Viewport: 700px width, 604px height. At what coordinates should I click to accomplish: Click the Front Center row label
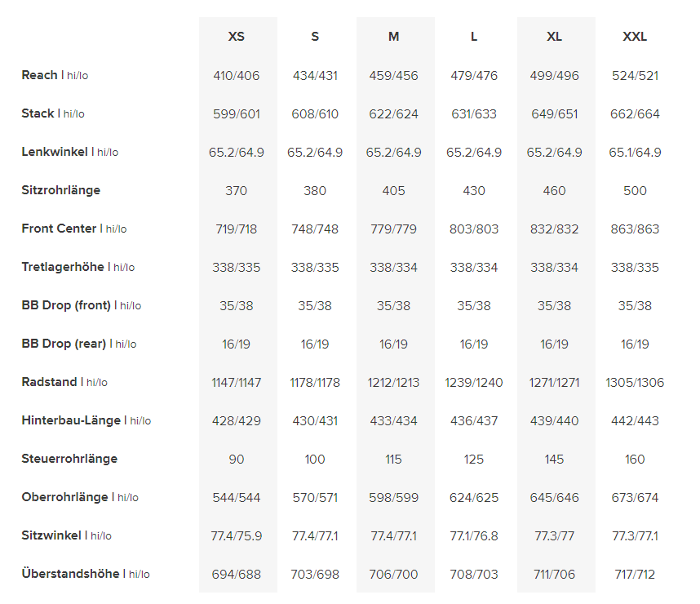[60, 229]
